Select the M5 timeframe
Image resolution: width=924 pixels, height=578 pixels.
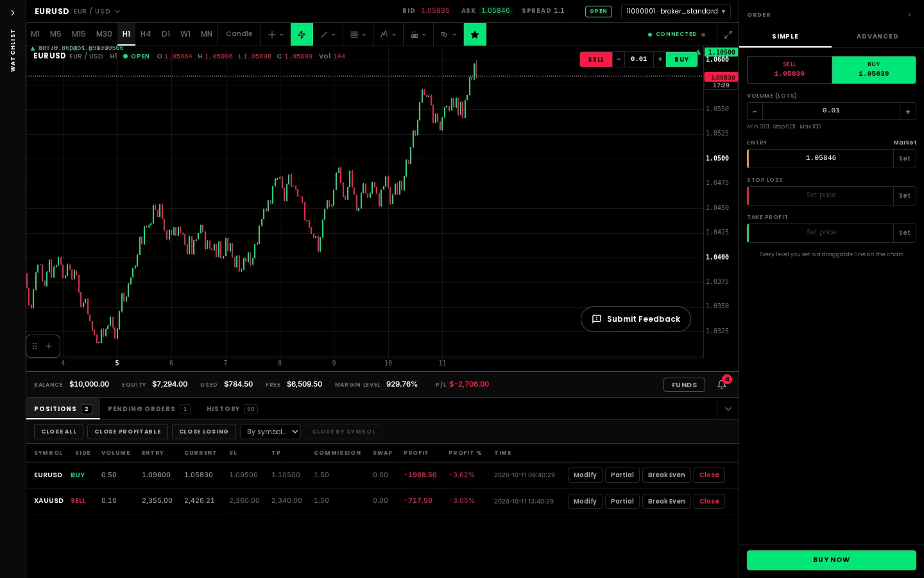56,34
